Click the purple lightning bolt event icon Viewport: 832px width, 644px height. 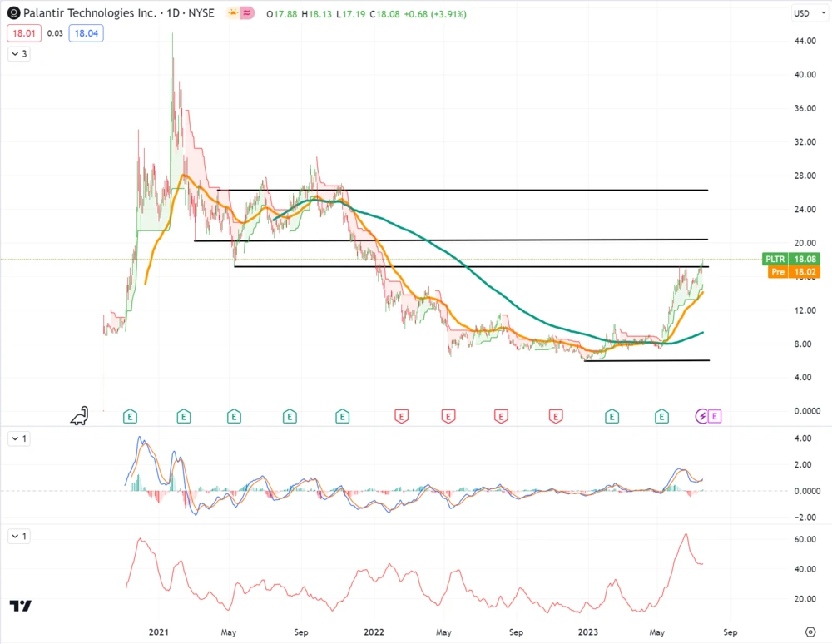tap(703, 415)
